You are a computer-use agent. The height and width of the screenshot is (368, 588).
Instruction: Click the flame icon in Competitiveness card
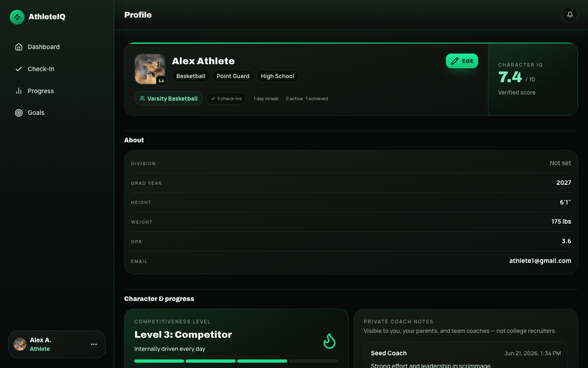[330, 341]
